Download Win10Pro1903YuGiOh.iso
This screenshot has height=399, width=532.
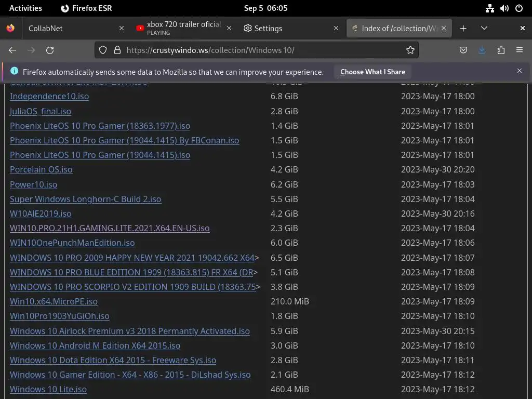(x=59, y=316)
